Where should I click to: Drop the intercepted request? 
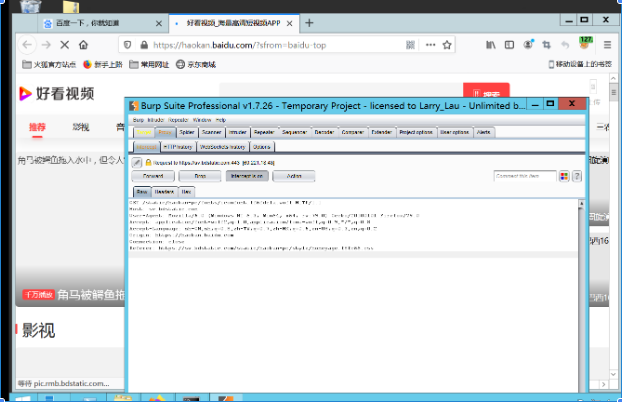coord(200,176)
